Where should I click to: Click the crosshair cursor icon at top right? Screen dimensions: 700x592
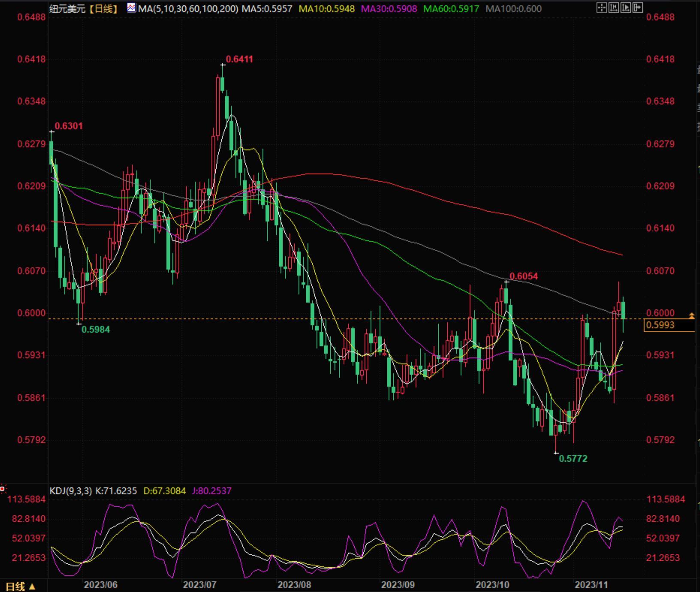coord(601,8)
